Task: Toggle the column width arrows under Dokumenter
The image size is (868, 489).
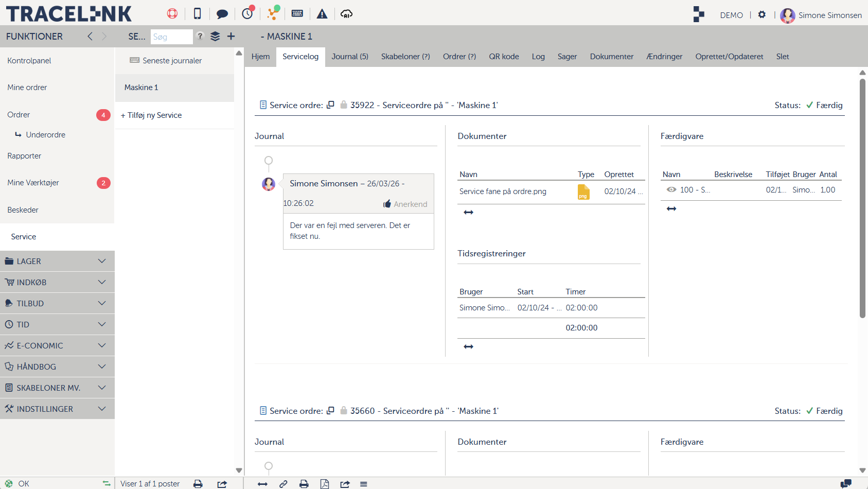Action: click(468, 212)
